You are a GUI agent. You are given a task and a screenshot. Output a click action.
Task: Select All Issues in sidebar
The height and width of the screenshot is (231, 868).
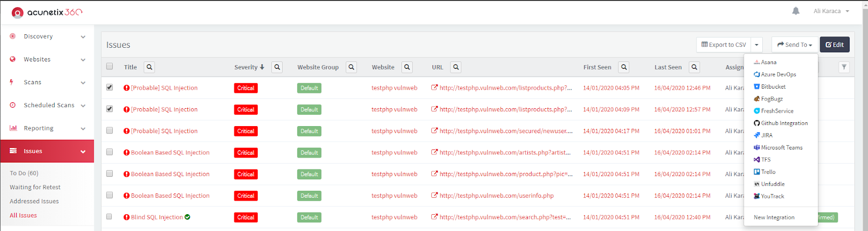23,215
